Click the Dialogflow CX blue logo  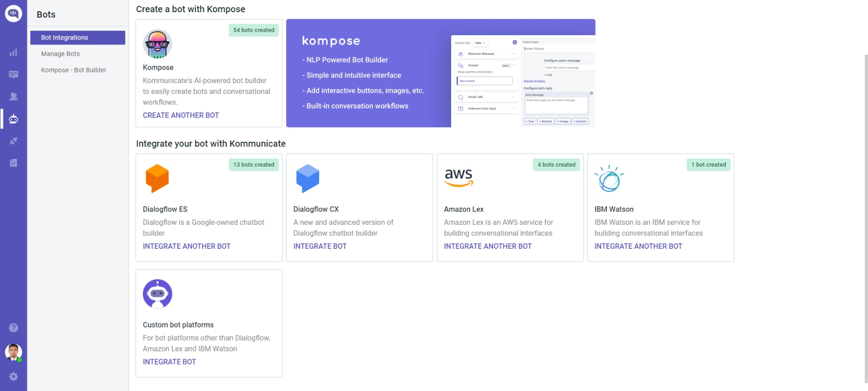308,178
